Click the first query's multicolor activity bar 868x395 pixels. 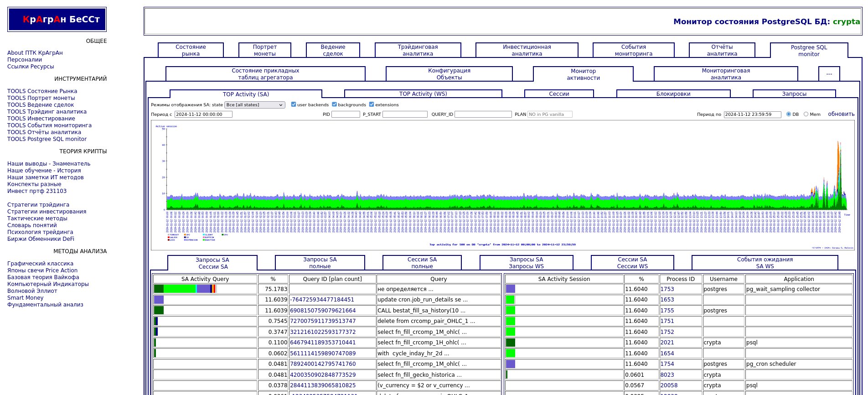[185, 289]
